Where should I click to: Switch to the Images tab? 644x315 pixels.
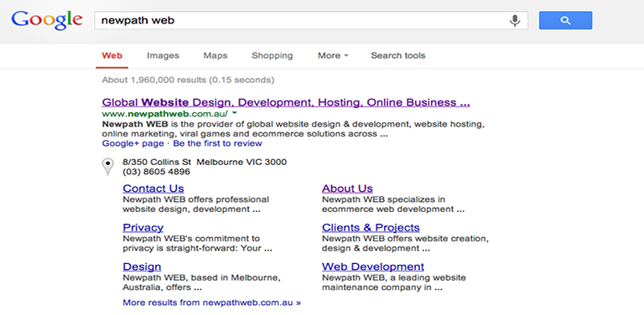coord(163,55)
